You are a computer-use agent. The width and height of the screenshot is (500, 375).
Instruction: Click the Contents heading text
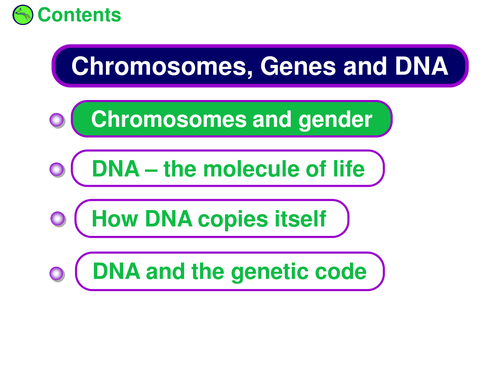pos(79,15)
